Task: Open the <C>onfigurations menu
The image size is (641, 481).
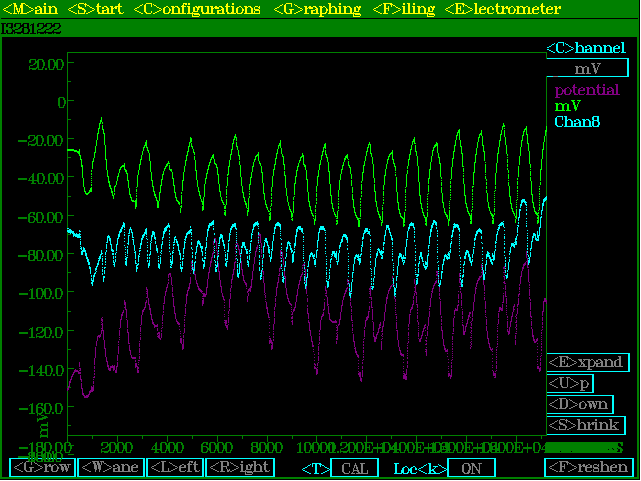Action: (x=197, y=9)
